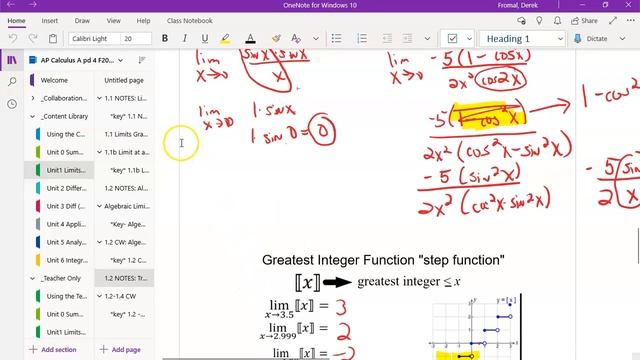Click the sort pages icon
Viewport: 640px width, 360px height.
(x=142, y=60)
